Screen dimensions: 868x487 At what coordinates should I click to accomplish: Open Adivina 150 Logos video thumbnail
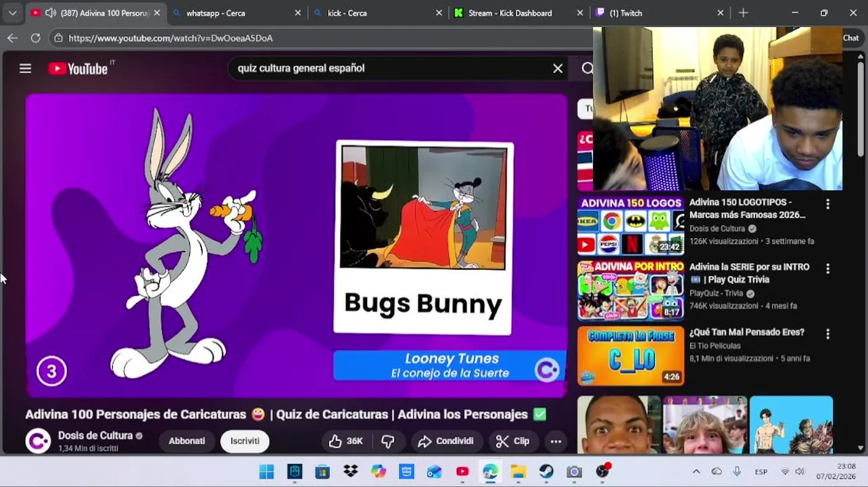pyautogui.click(x=631, y=226)
